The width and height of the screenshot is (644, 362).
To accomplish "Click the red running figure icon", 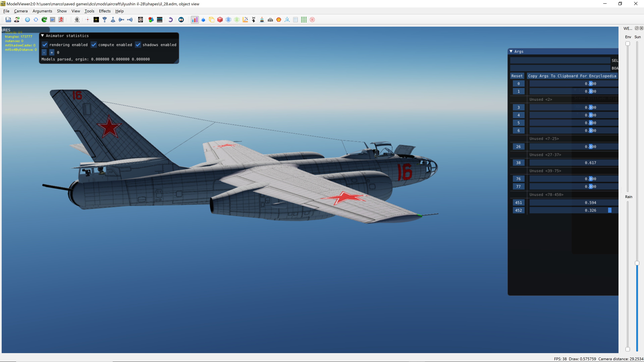I will click(61, 20).
